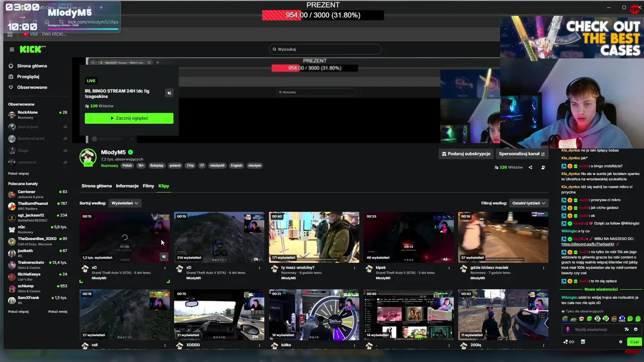The height and width of the screenshot is (362, 644).
Task: Open the Ostatni tydzień filter dropdown
Action: (x=528, y=203)
